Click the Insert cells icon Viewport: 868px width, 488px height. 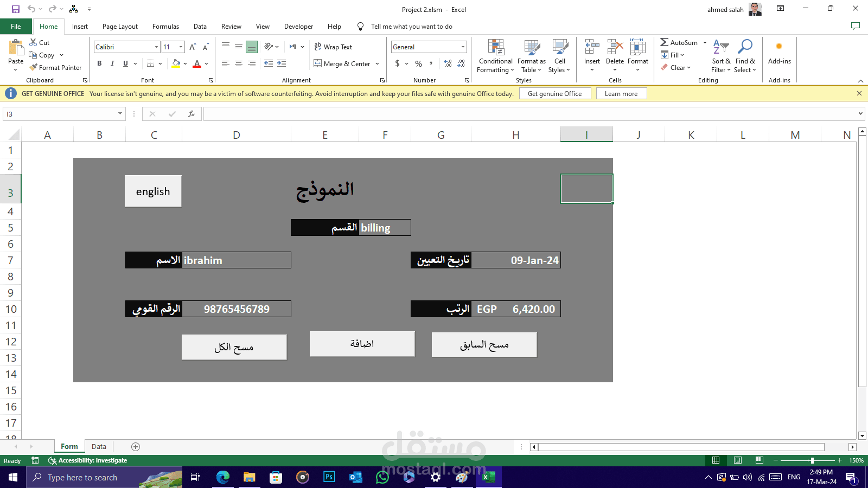(x=592, y=47)
